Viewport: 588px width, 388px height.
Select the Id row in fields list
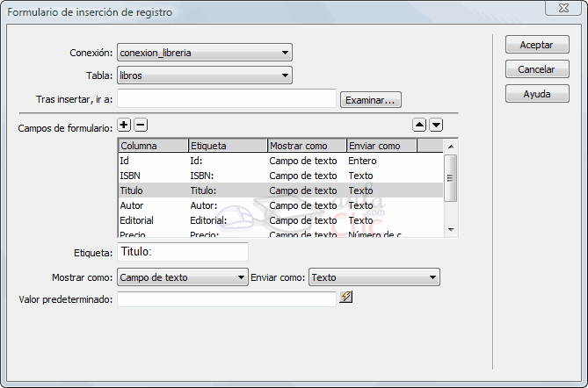coord(280,161)
